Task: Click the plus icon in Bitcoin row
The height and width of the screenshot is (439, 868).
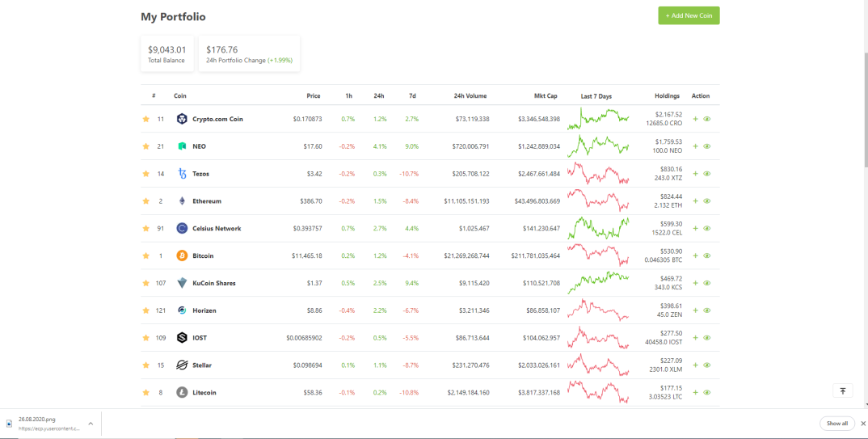Action: 696,255
